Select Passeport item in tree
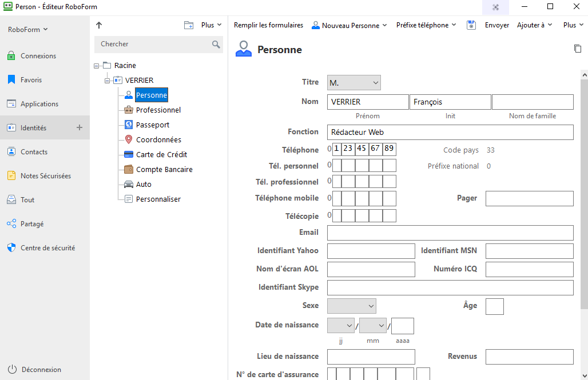The height and width of the screenshot is (380, 588). pyautogui.click(x=147, y=125)
